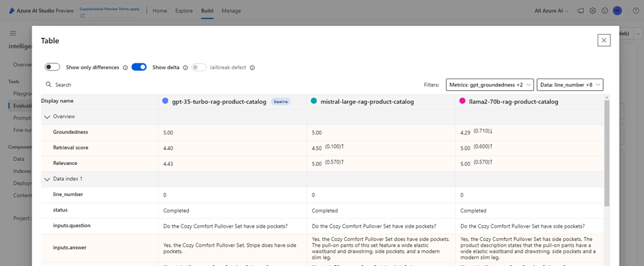Click the inputs.answer row label
The height and width of the screenshot is (266, 644).
[70, 248]
